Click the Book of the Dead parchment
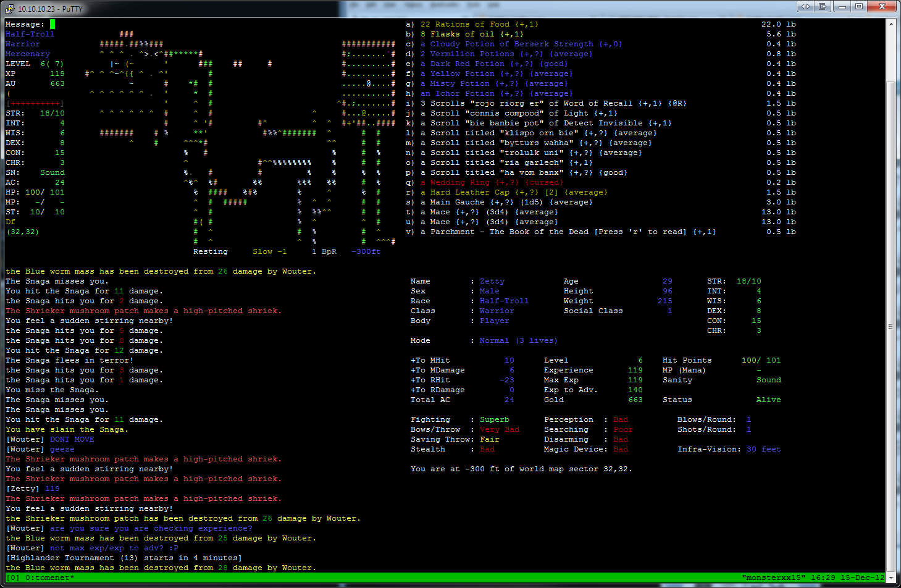 568,232
